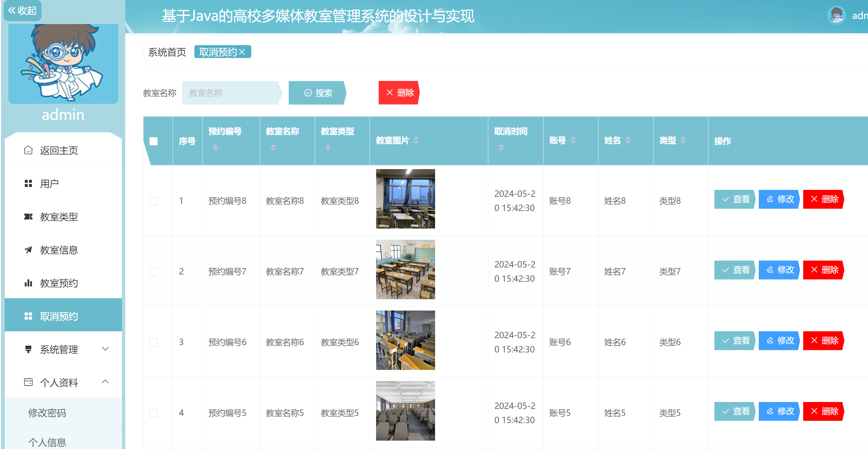Collapse the 个人资料 submenu chevron
This screenshot has width=868, height=449.
click(x=105, y=382)
